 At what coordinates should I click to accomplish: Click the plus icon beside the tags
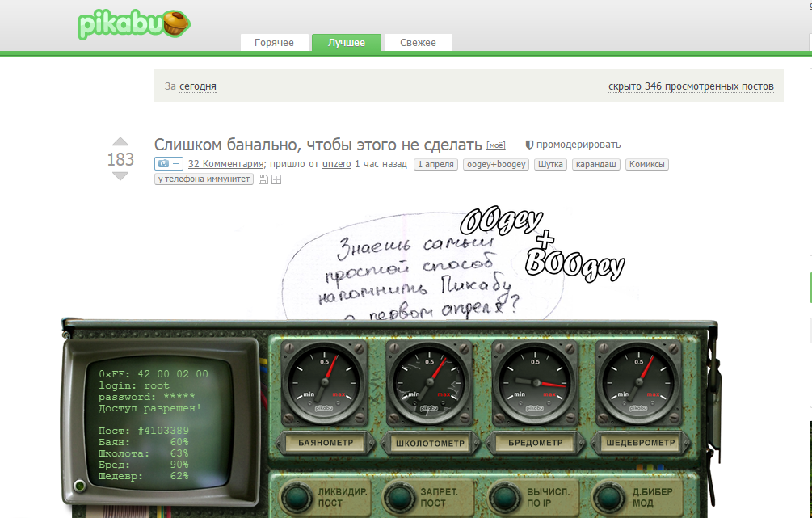coord(276,179)
